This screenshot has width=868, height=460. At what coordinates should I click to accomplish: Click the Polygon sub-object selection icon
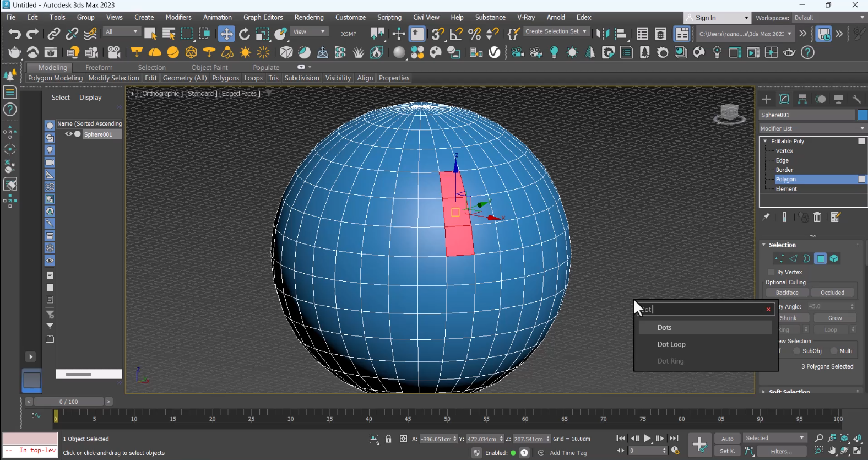click(x=821, y=258)
